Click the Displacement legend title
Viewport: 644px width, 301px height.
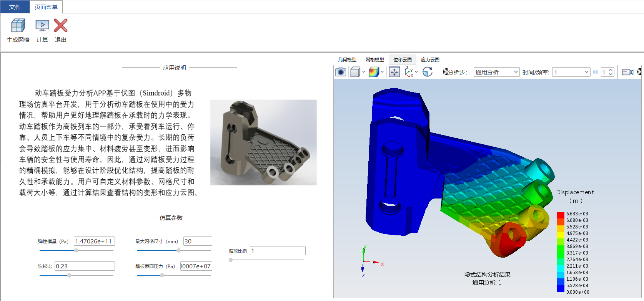pos(575,192)
